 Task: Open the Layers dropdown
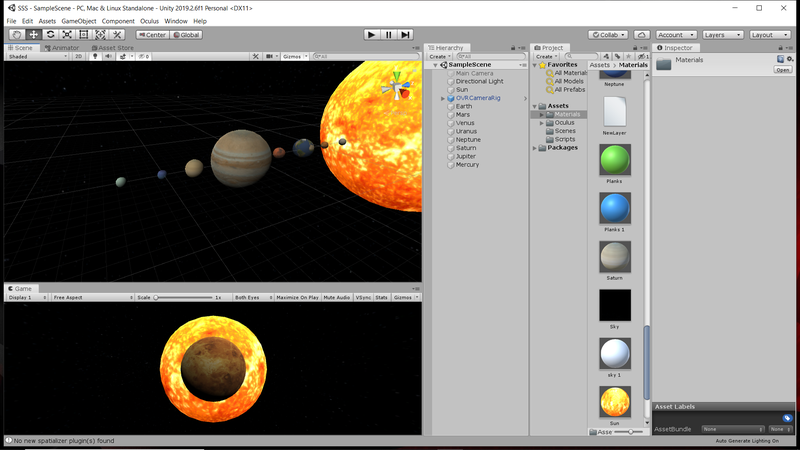pos(721,34)
